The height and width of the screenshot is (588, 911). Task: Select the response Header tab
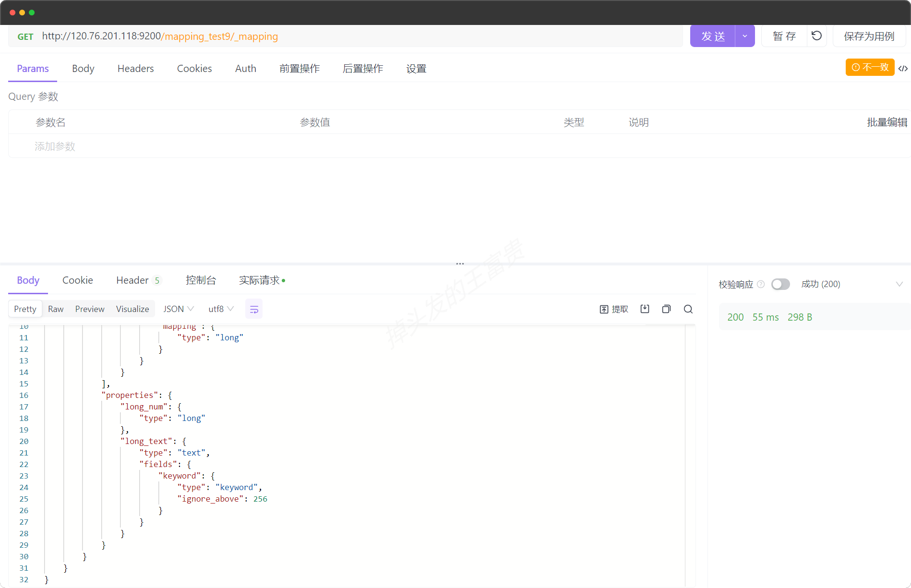coord(138,280)
